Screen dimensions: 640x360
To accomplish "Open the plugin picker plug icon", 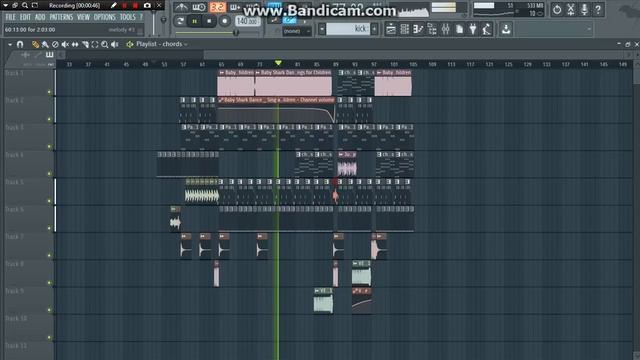I will 473,29.
